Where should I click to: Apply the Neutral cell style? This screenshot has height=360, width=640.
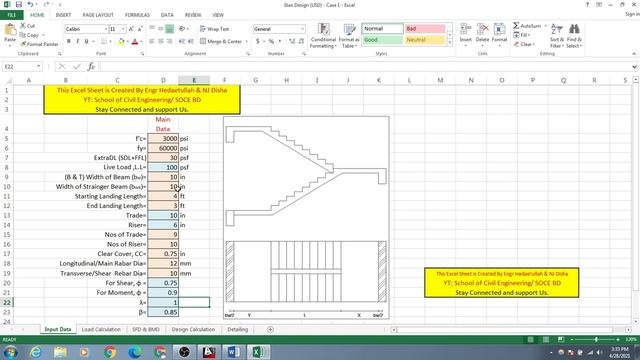tap(424, 40)
